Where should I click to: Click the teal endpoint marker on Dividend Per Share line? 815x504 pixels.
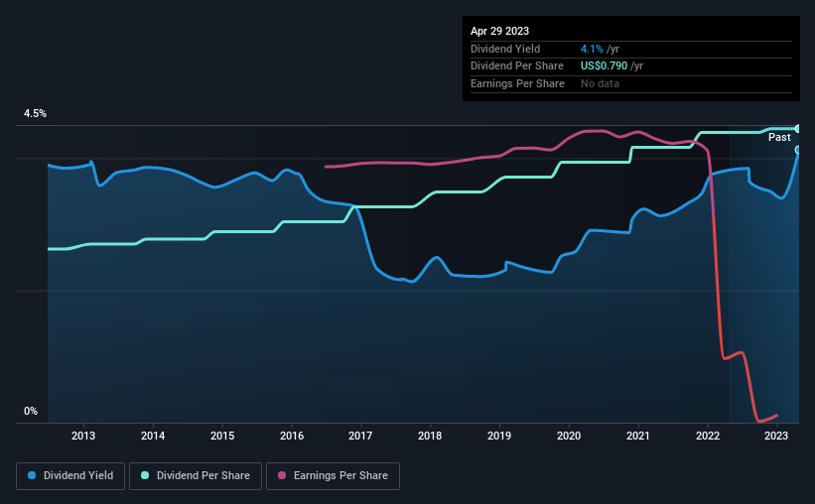pyautogui.click(x=798, y=129)
